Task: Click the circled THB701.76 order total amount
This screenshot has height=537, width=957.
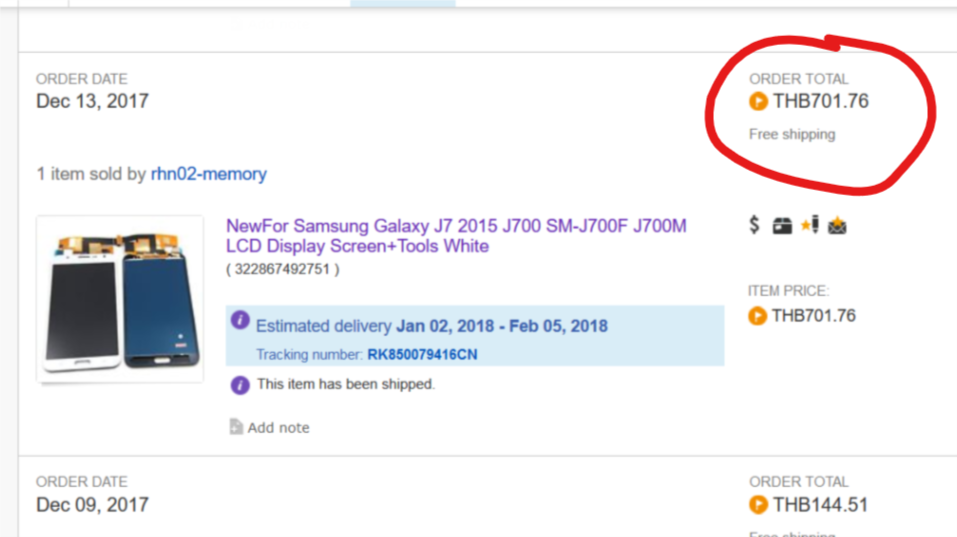Action: pyautogui.click(x=820, y=101)
